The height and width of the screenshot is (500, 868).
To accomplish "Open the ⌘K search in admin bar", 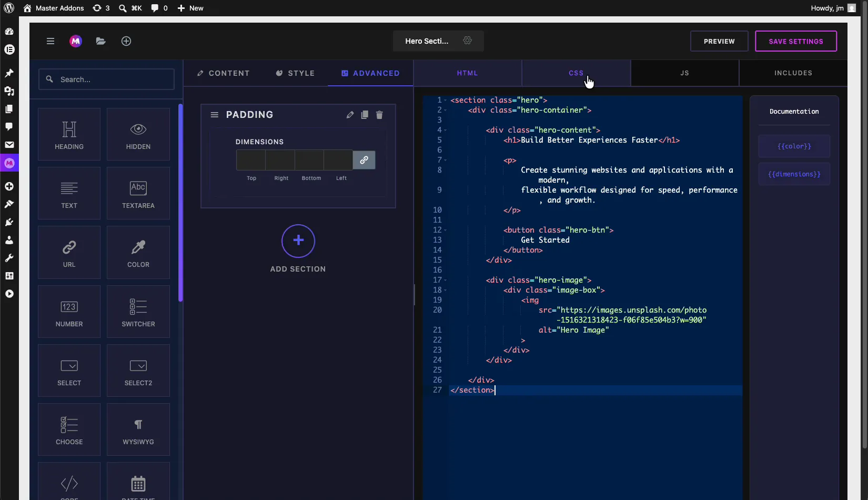I will pyautogui.click(x=130, y=8).
